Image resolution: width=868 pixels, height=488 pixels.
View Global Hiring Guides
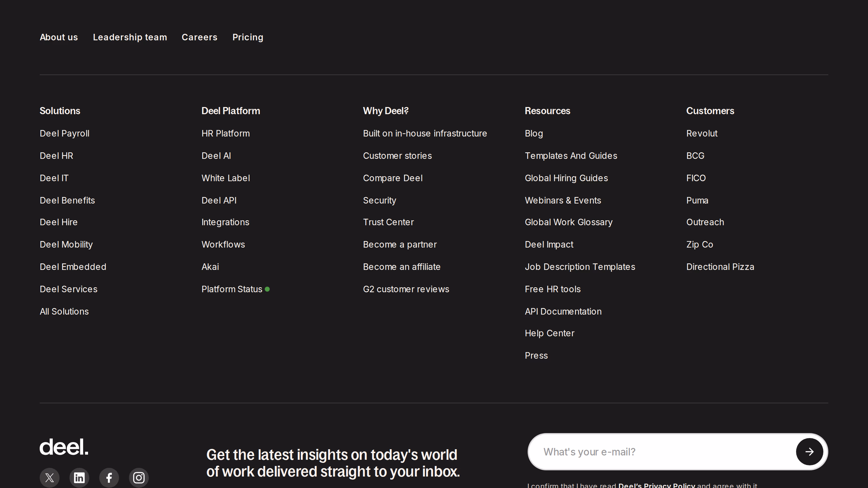click(566, 178)
